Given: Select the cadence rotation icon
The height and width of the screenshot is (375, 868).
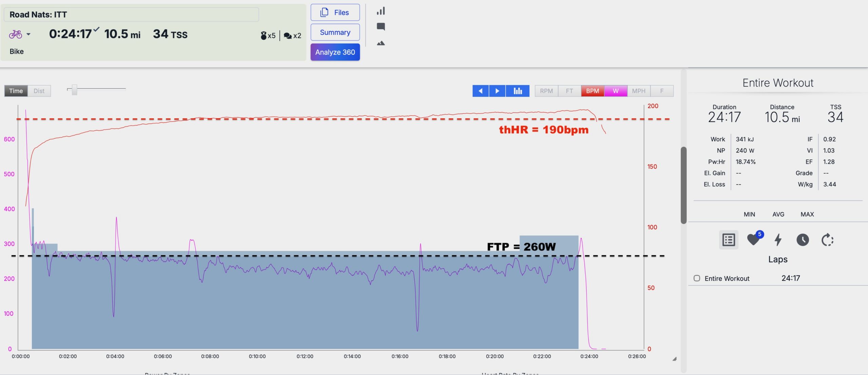Looking at the screenshot, I should click(827, 240).
